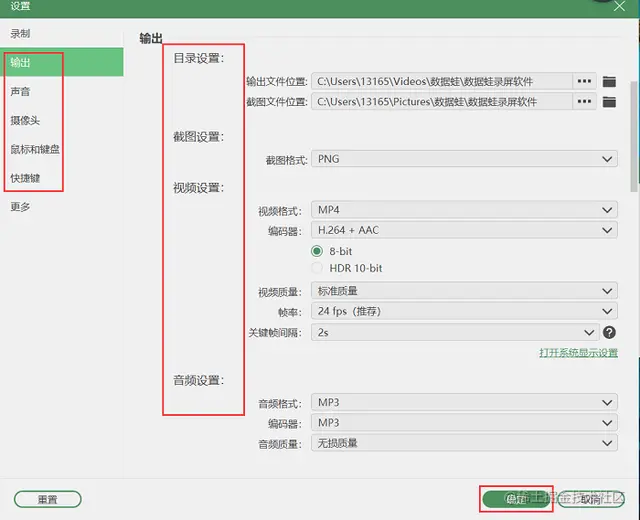
Task: Expand the keyframe interval 2s dropdown
Action: [455, 332]
